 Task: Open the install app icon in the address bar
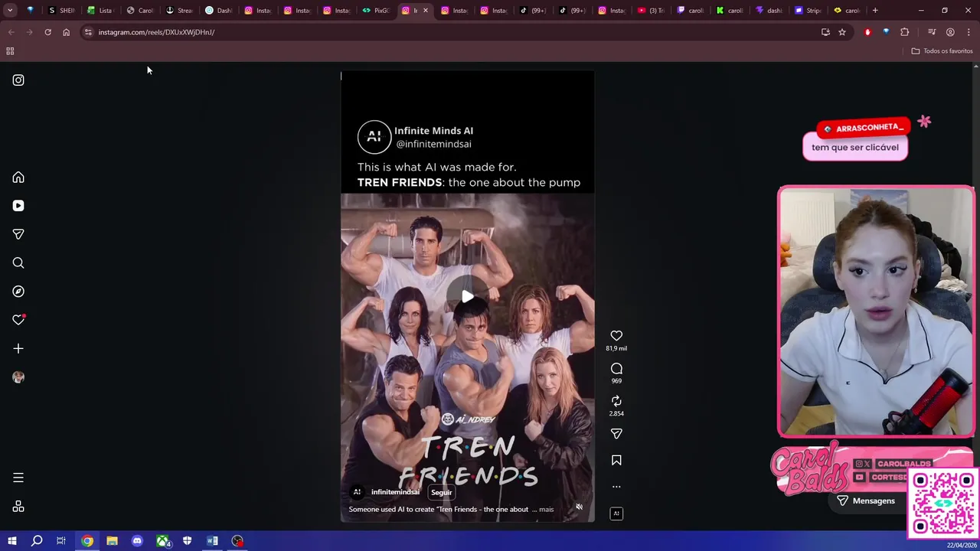825,32
